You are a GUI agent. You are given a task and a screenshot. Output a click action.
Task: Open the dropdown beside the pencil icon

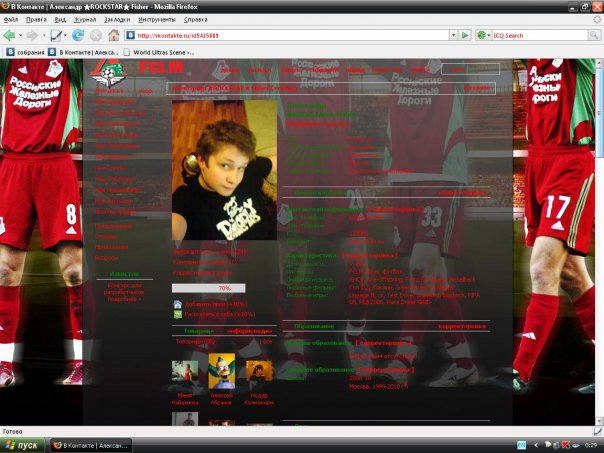65,35
